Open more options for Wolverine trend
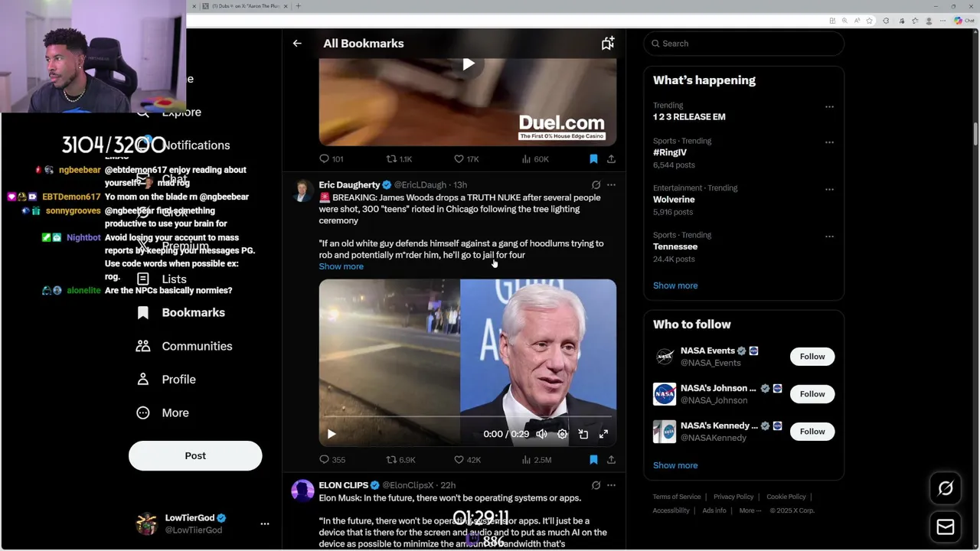 [x=829, y=190]
